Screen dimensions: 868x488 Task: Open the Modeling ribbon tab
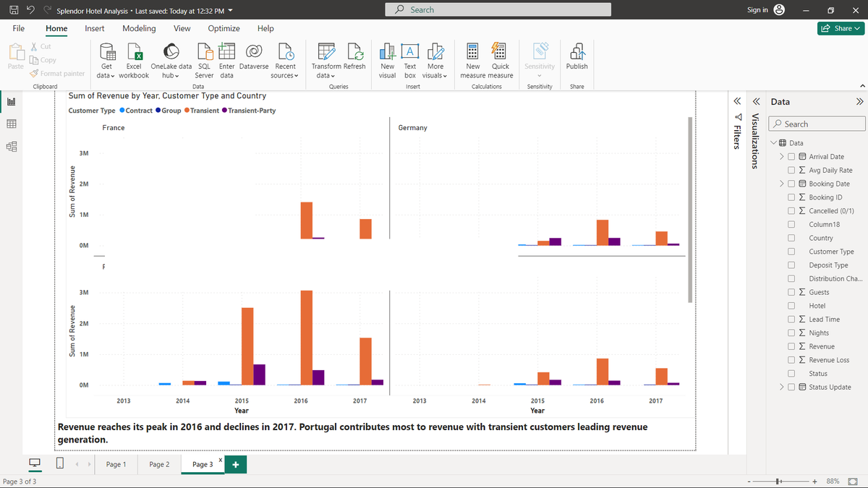click(139, 28)
